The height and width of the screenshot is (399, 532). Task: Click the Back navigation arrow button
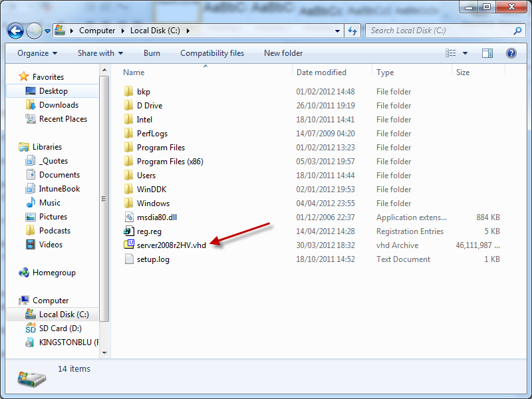(16, 31)
